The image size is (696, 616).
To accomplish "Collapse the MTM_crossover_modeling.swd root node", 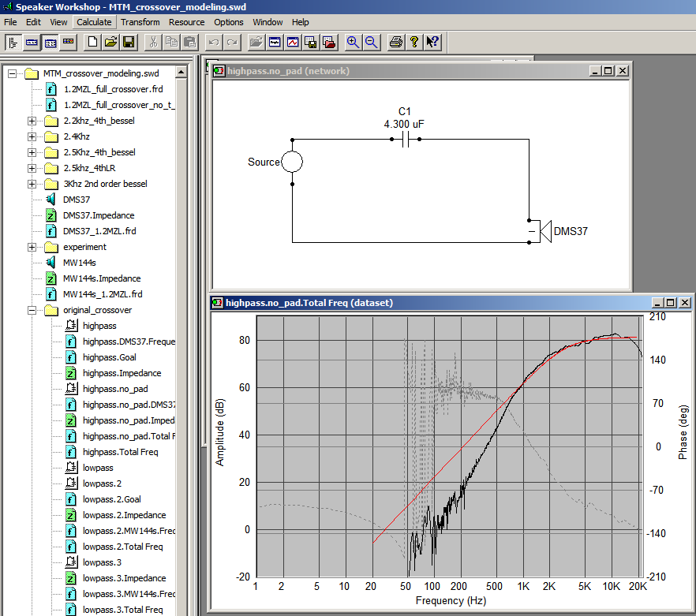I will coord(12,73).
